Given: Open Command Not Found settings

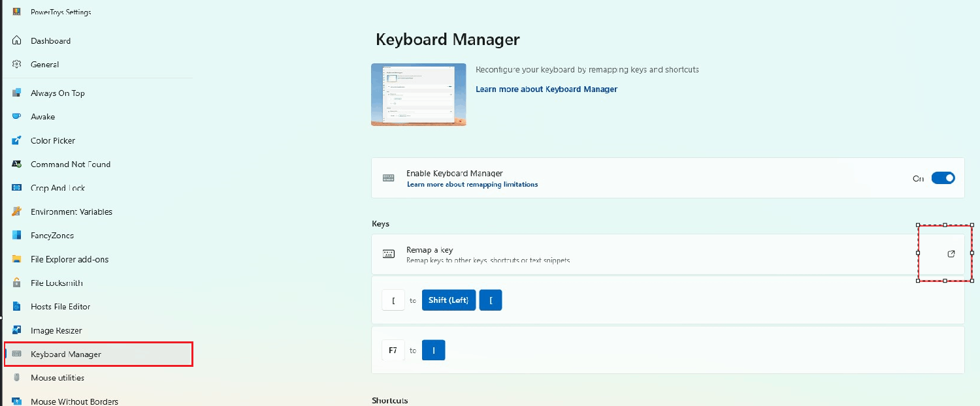Looking at the screenshot, I should [x=71, y=164].
